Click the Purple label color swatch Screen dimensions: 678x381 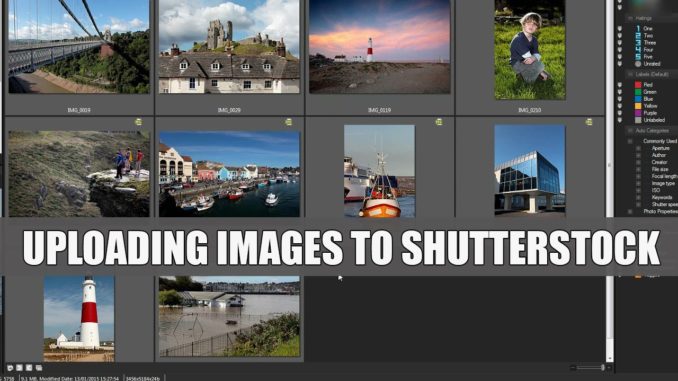pos(638,113)
